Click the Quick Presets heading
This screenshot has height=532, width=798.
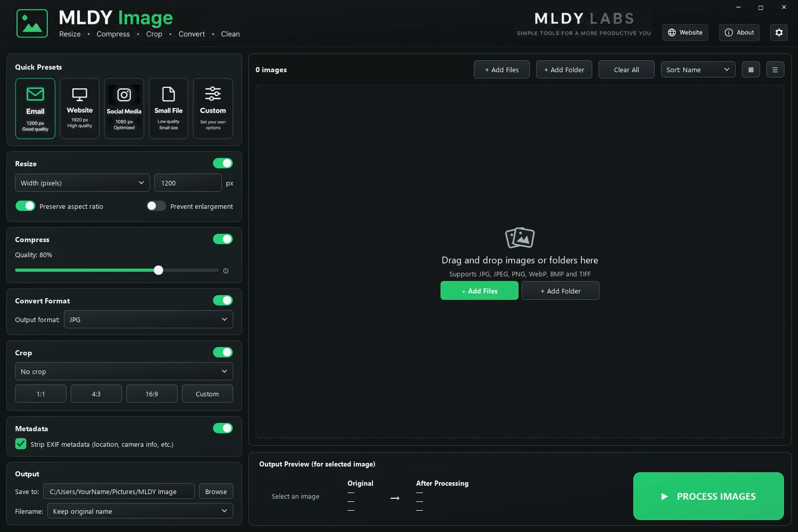click(x=38, y=67)
